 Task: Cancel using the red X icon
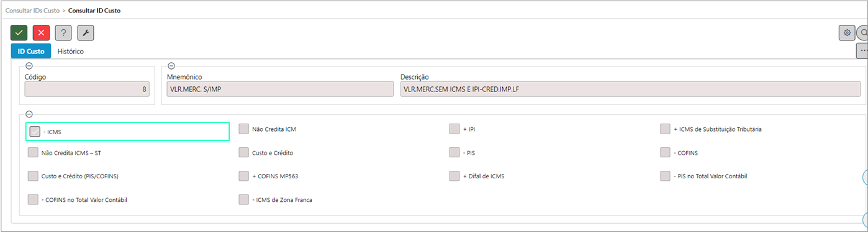(41, 33)
